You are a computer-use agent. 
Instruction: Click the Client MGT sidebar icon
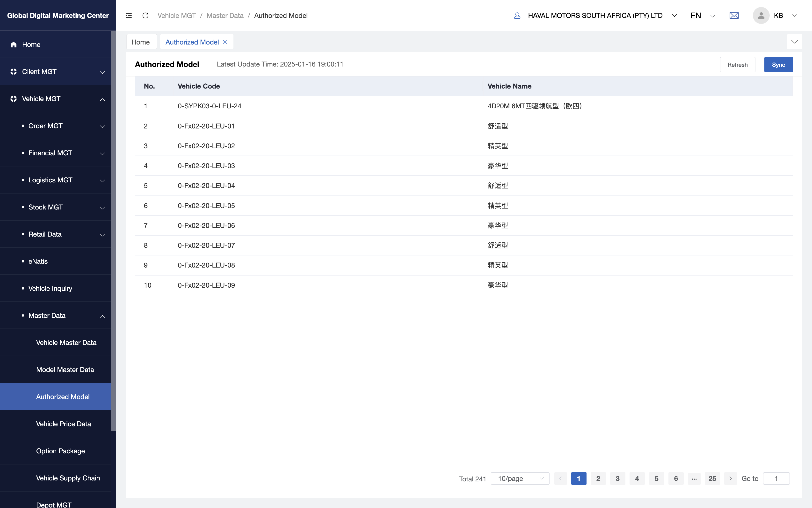click(14, 72)
